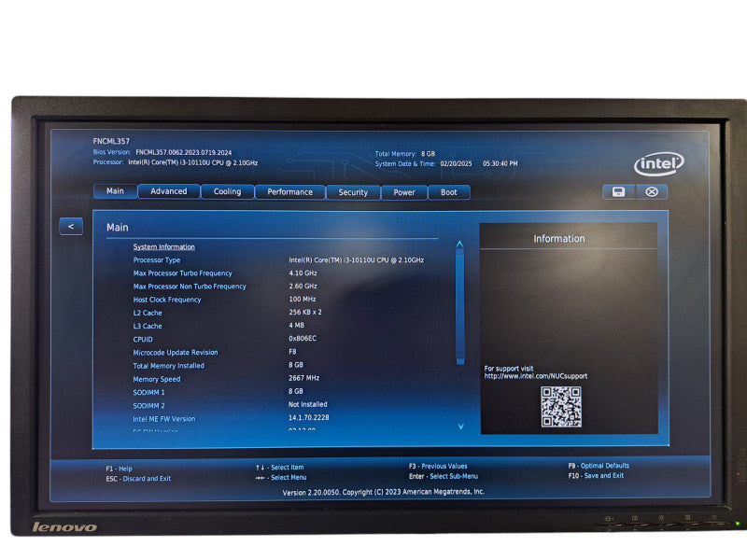Click the L2 Cache label
747x560 pixels.
click(x=148, y=313)
